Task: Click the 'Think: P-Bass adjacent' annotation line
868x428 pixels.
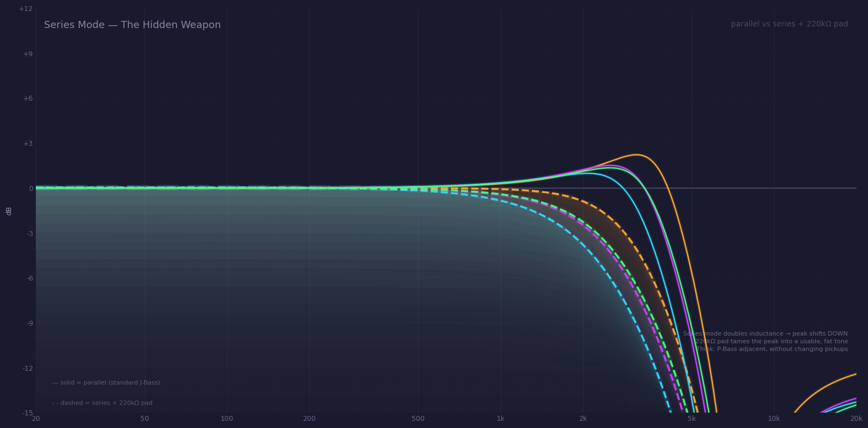Action: [772, 349]
